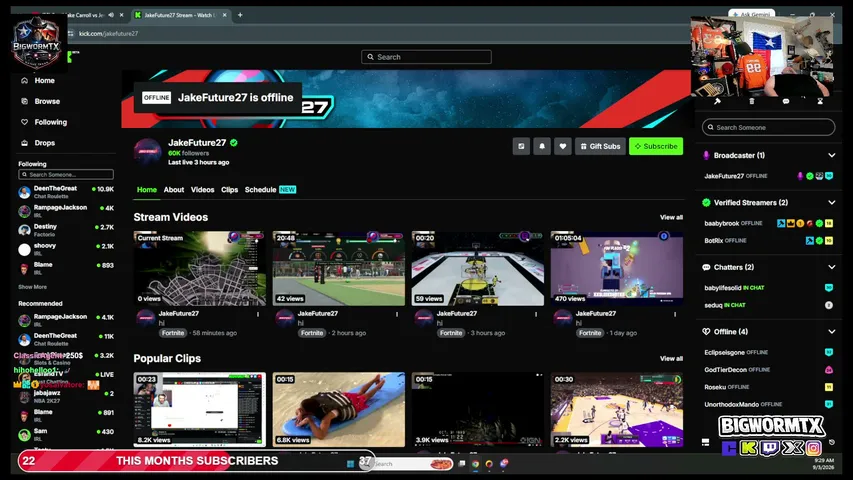853x480 pixels.
Task: Click the chat bubble icon in chat panel toolbar
Action: (x=786, y=101)
